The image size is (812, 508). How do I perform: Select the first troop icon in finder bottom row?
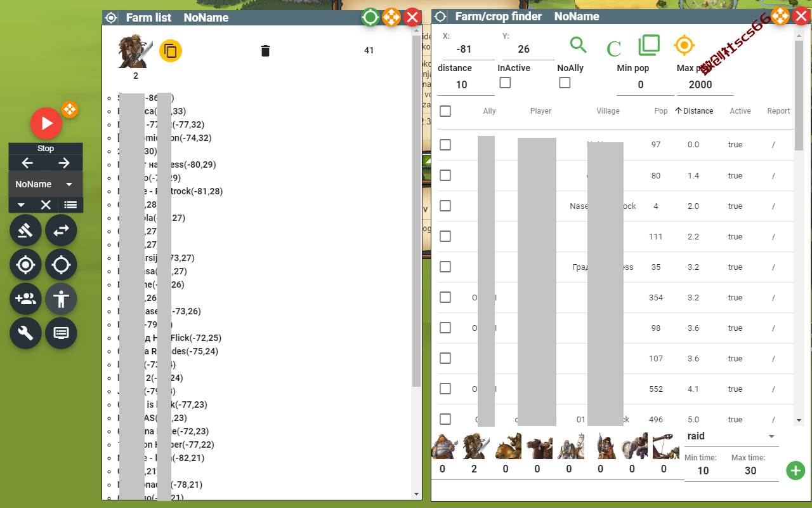point(443,445)
